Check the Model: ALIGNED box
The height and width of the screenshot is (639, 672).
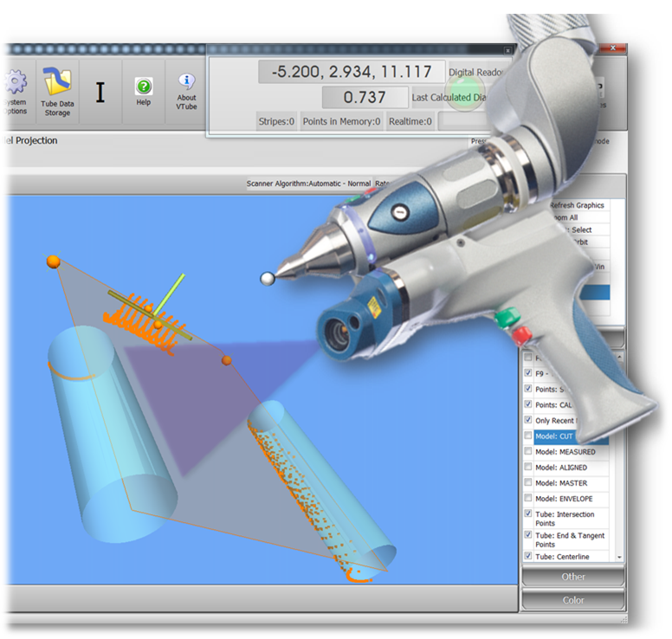tap(528, 468)
